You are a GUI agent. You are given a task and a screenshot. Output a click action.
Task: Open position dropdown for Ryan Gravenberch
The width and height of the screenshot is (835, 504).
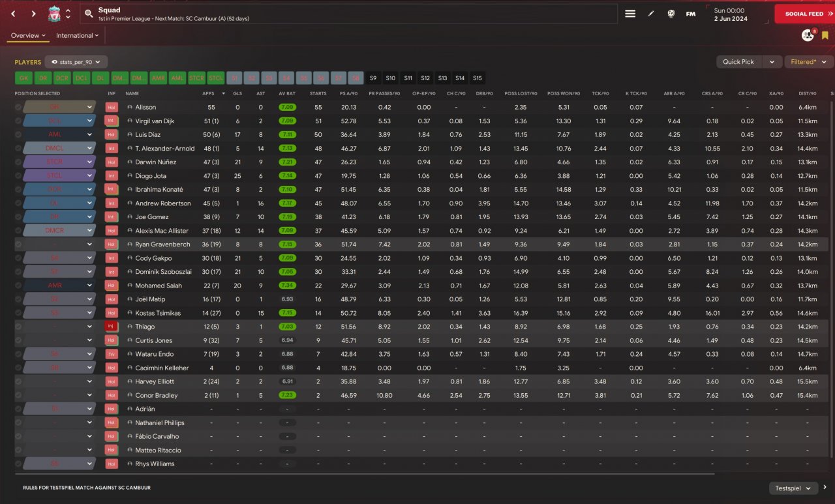click(x=59, y=245)
